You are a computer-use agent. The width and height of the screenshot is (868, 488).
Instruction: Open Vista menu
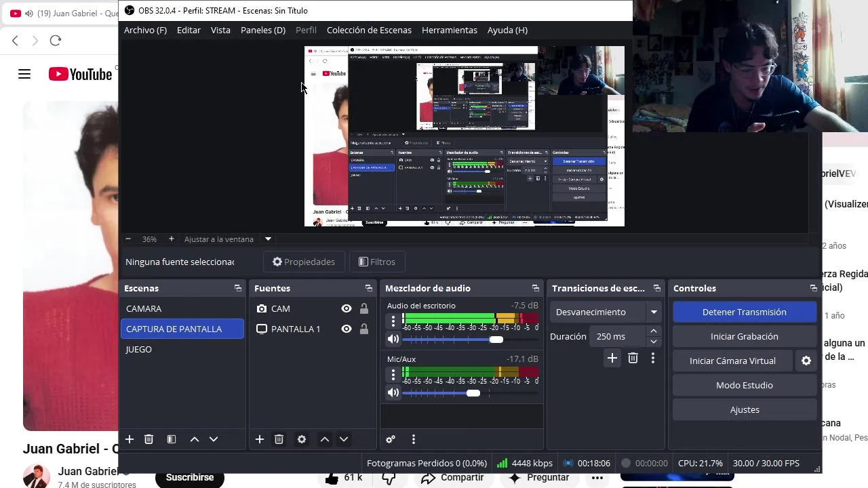(x=220, y=30)
